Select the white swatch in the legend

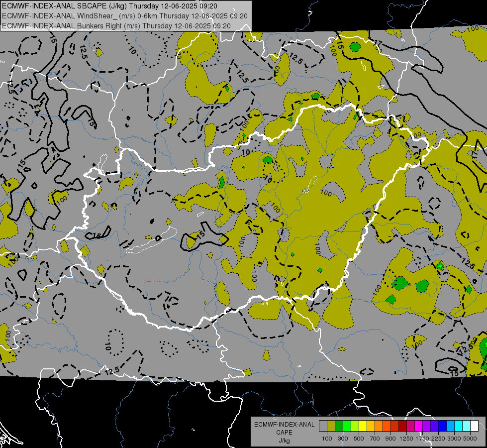pyautogui.click(x=474, y=426)
